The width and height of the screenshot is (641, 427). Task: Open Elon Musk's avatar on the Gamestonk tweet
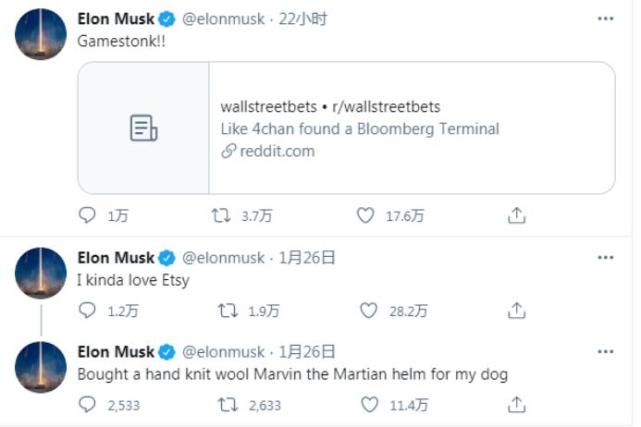(x=41, y=34)
